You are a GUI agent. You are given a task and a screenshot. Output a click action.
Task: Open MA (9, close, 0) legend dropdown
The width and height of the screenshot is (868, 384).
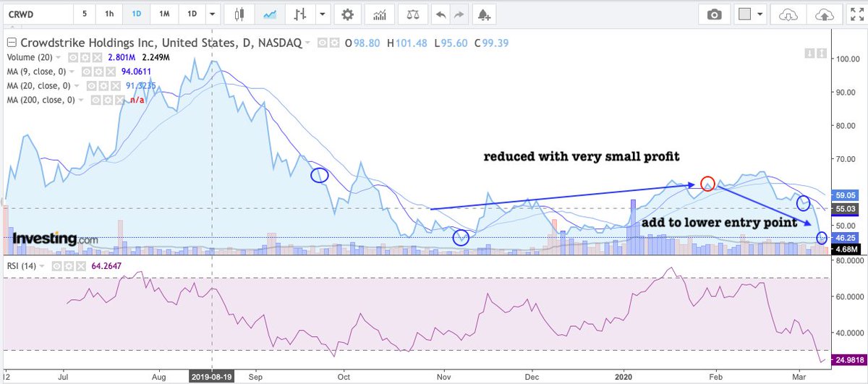(73, 71)
